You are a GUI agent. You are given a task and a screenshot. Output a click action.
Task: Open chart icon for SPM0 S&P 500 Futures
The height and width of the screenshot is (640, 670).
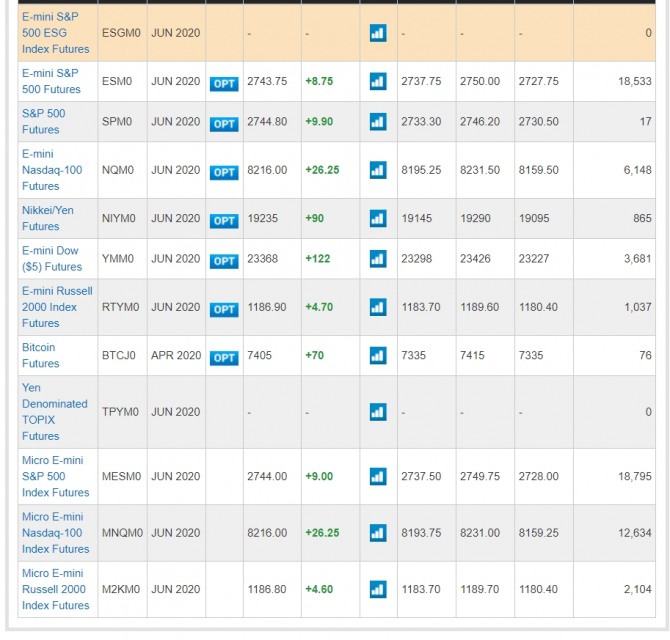(377, 122)
